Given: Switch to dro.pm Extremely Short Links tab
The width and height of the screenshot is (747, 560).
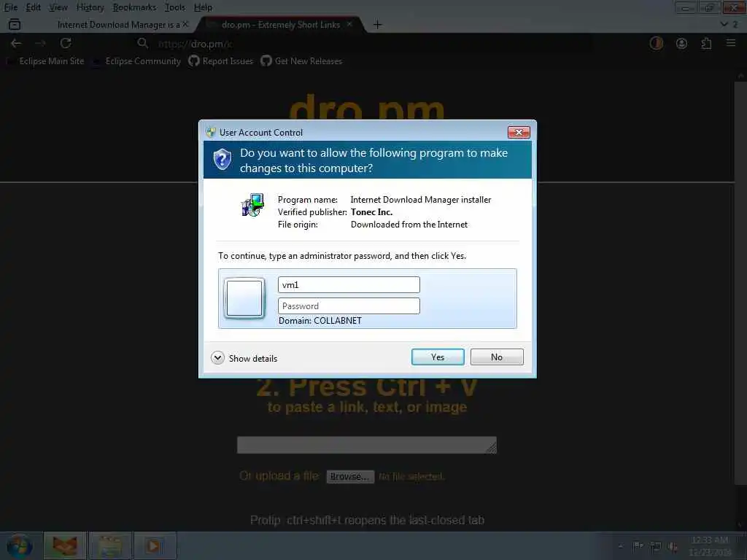Looking at the screenshot, I should [281, 24].
